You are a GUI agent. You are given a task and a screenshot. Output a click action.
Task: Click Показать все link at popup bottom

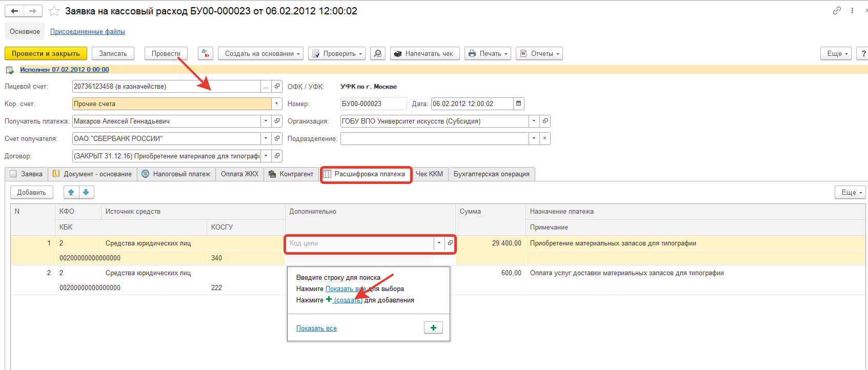pyautogui.click(x=316, y=328)
